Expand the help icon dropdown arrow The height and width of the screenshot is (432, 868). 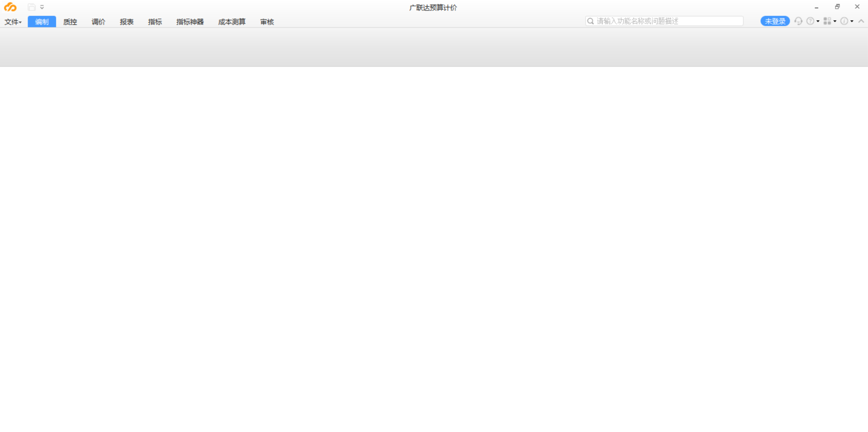[x=818, y=21]
